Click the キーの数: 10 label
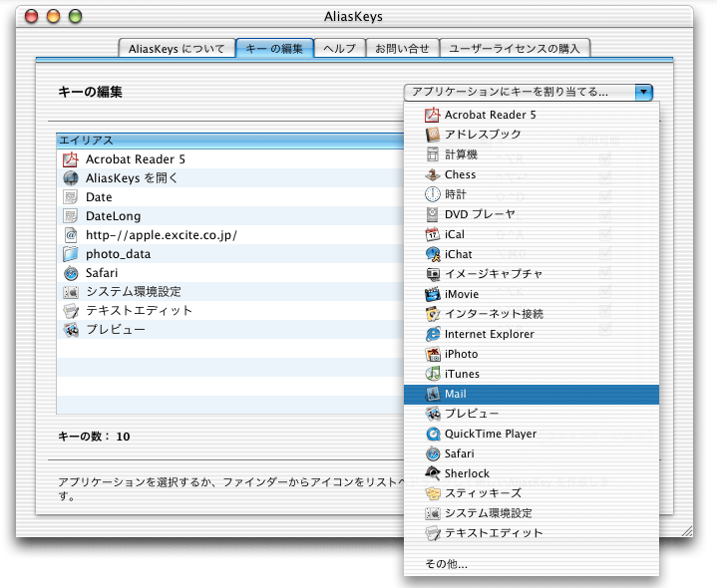717x588 pixels. (94, 437)
